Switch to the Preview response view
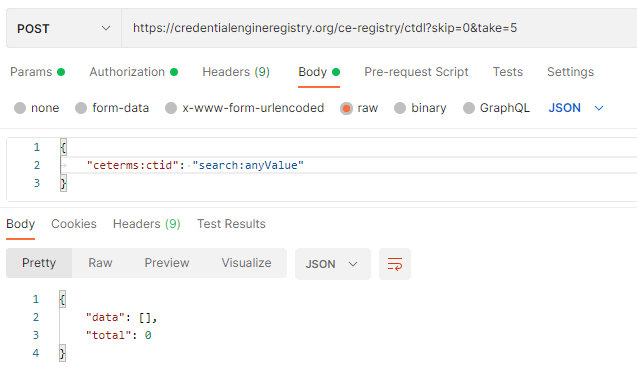This screenshot has width=637, height=381. [167, 263]
